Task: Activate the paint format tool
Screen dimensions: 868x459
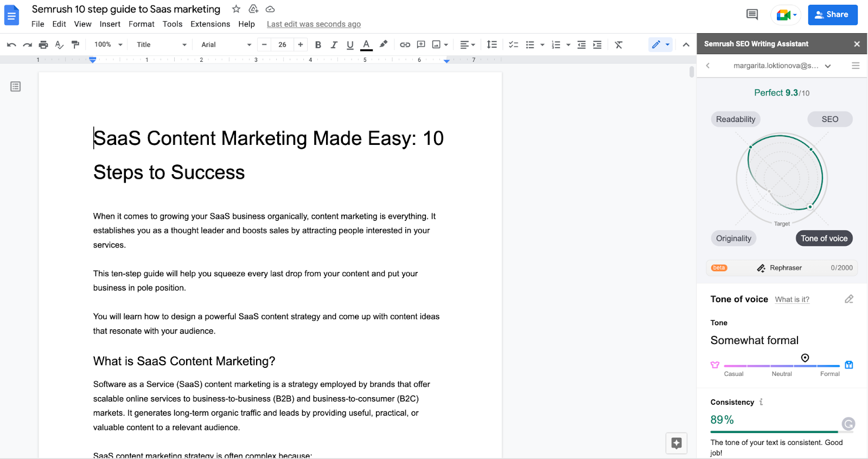Action: (x=75, y=44)
